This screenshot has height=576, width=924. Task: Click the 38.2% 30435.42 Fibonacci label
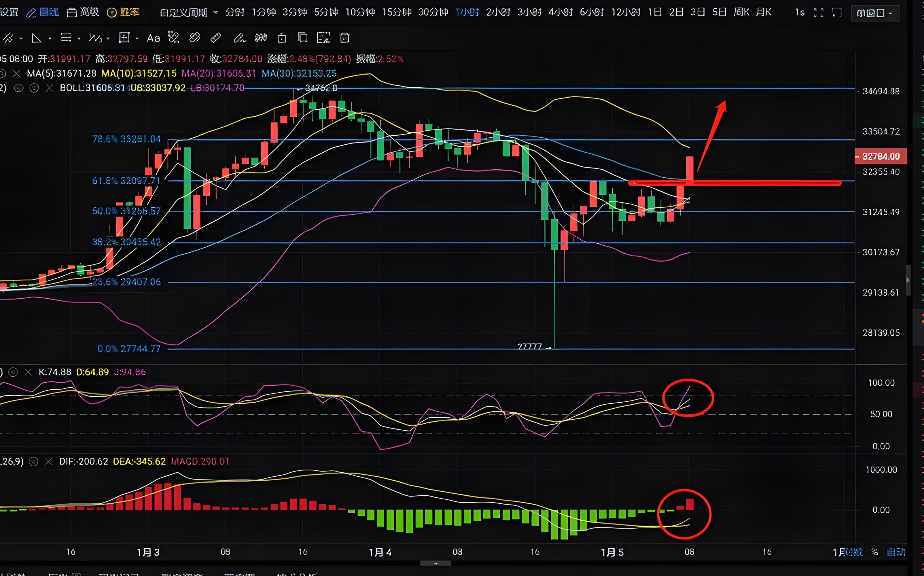click(126, 242)
